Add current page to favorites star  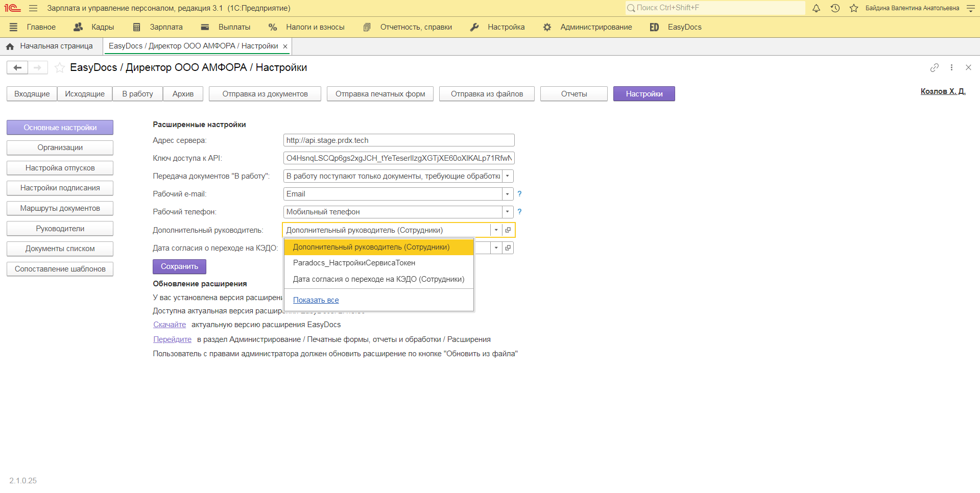coord(60,67)
